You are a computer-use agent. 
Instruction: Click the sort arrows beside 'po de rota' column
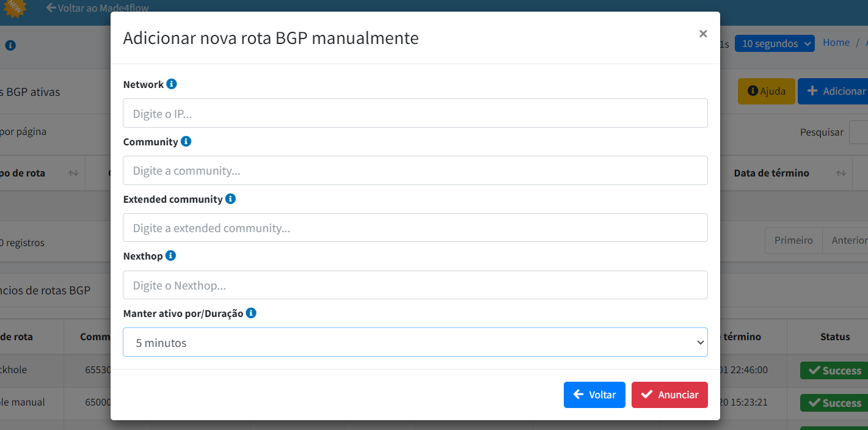(73, 173)
